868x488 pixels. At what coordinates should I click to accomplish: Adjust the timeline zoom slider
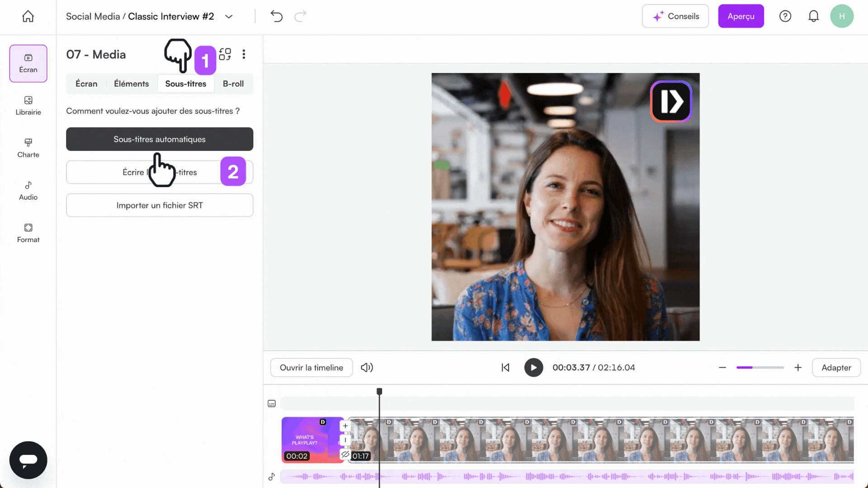(759, 367)
